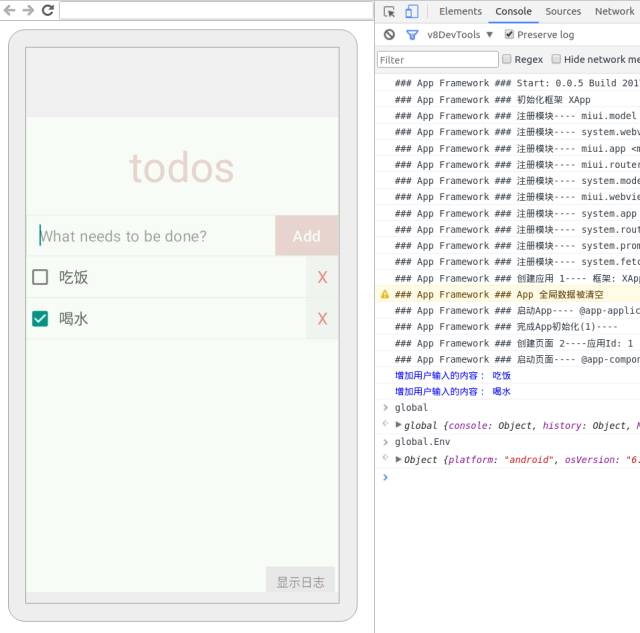Toggle the Hide network messages checkbox
The width and height of the screenshot is (640, 633).
pos(556,59)
